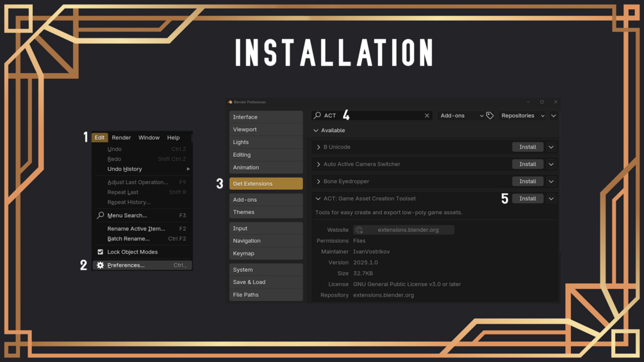Open extension settings chevron beside Repositories
Screen dimensions: 644x362
pyautogui.click(x=553, y=116)
